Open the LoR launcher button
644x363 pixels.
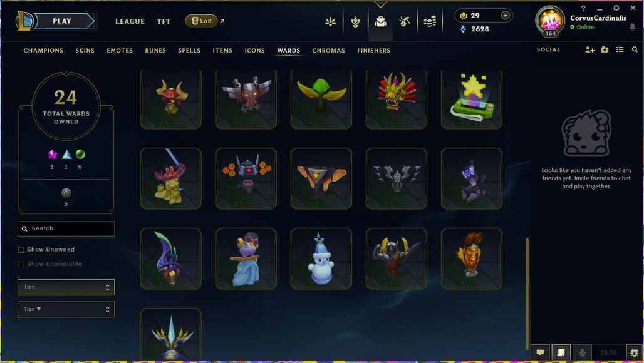click(x=201, y=21)
